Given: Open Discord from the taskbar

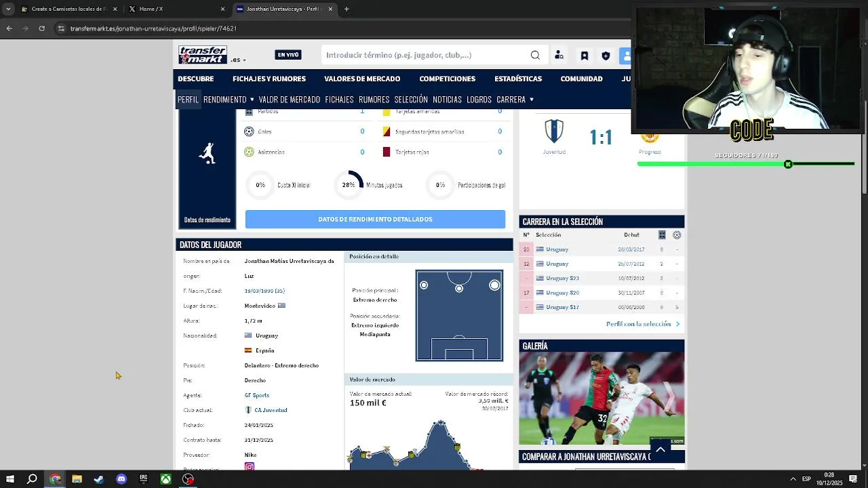Looking at the screenshot, I should [121, 479].
